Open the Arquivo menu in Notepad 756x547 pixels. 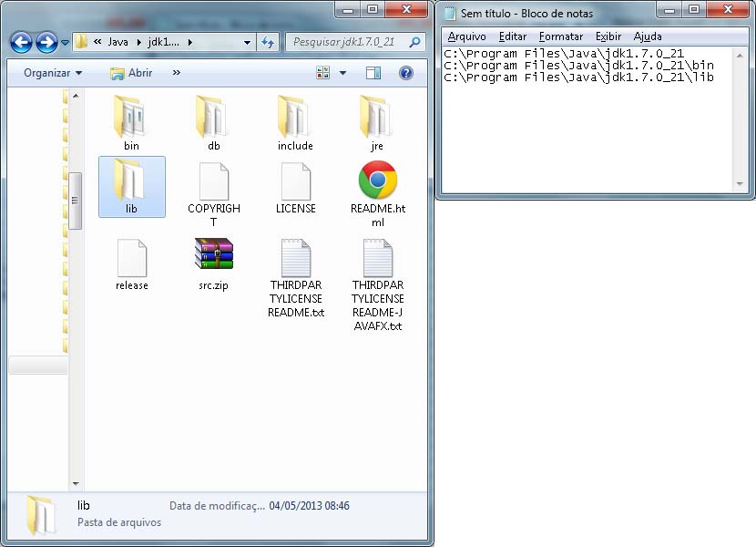466,36
